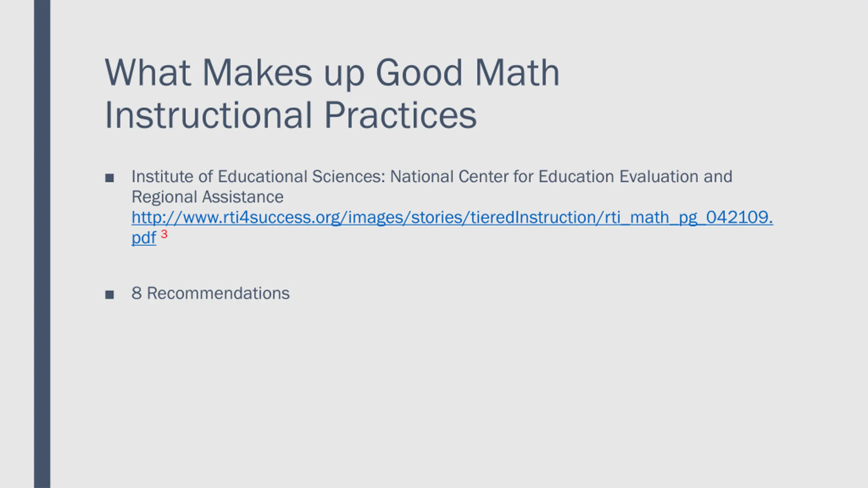Click the square bullet before 'Institute of Educational Sciences'

tap(110, 178)
